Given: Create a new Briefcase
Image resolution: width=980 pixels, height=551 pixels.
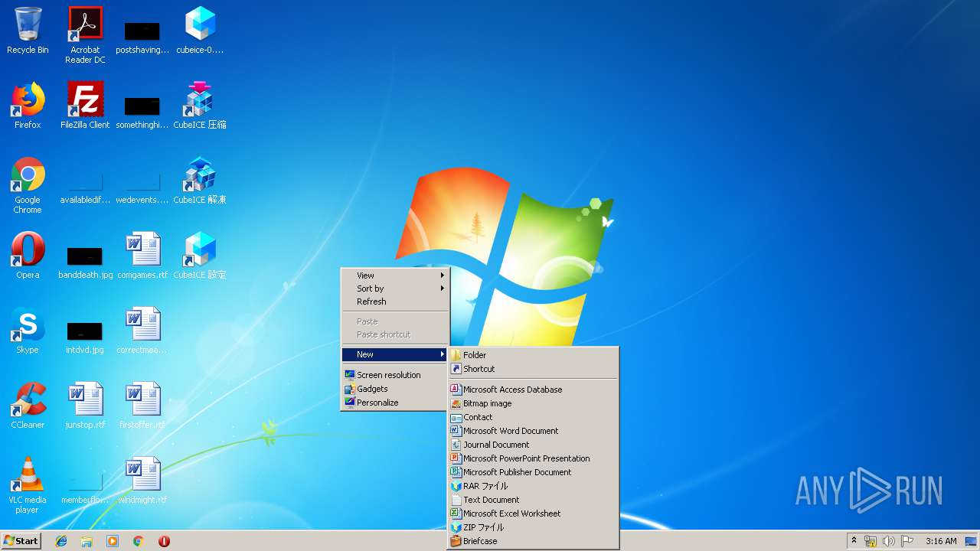Looking at the screenshot, I should coord(534,541).
